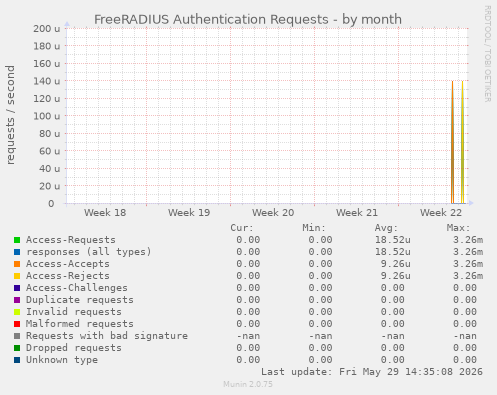
Task: Select the Malformed requests legend label
Action: pyautogui.click(x=80, y=324)
